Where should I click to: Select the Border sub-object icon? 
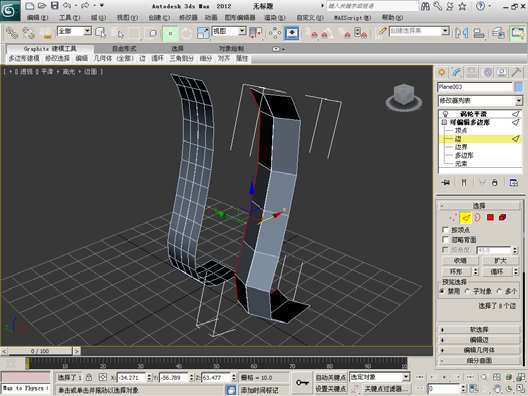click(x=477, y=218)
